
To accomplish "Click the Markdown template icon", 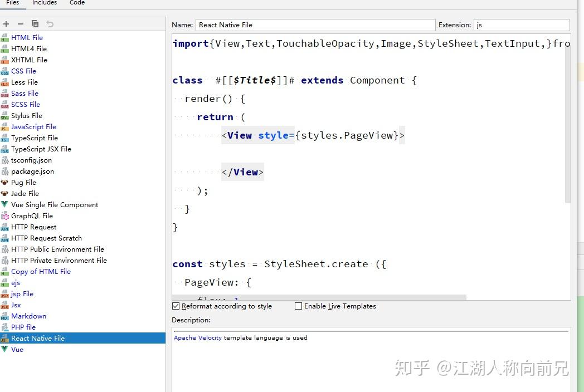I will [x=4, y=316].
